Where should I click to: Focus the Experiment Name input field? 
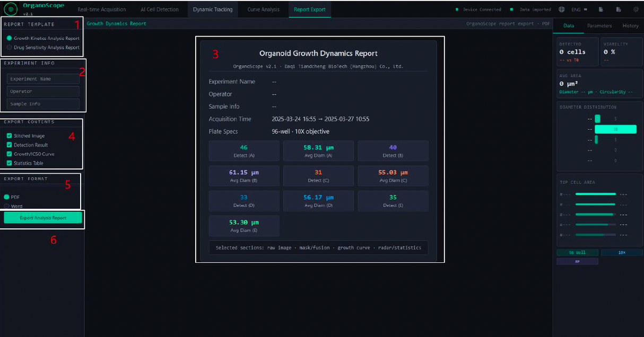[43, 79]
